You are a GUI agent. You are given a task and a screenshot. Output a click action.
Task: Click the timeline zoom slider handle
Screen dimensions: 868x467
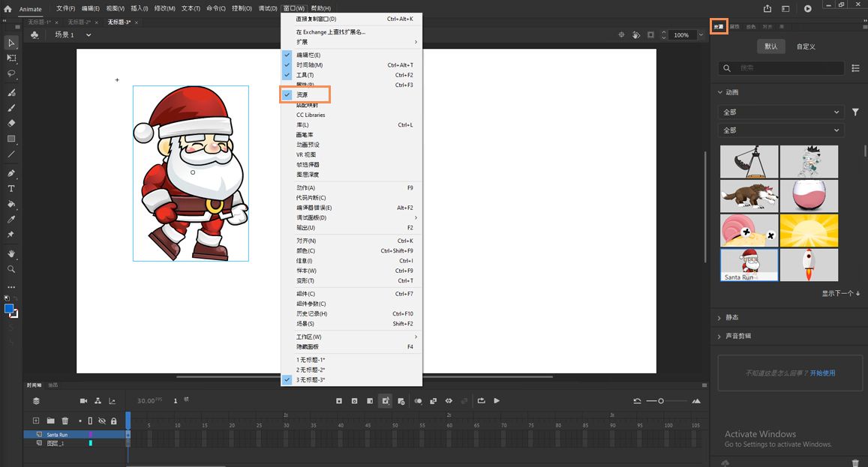(660, 400)
